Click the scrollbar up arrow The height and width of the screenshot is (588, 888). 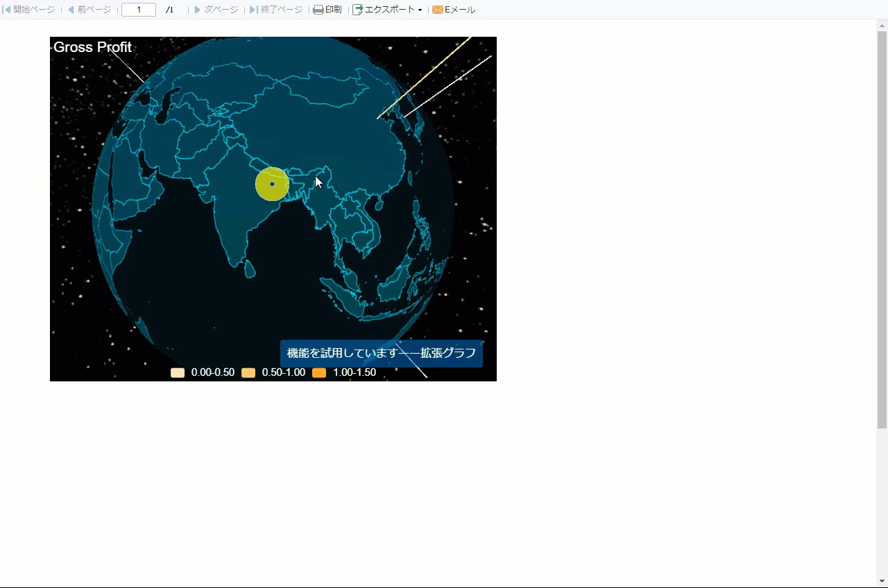pyautogui.click(x=882, y=25)
